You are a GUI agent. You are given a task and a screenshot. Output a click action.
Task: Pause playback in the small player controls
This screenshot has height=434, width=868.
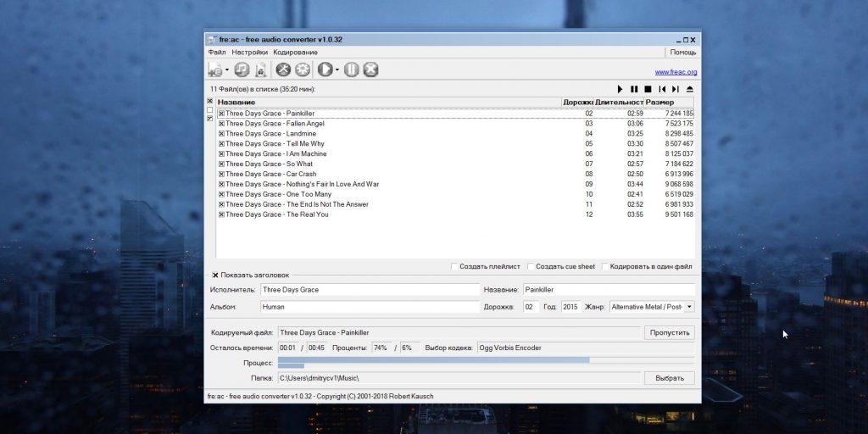point(634,89)
